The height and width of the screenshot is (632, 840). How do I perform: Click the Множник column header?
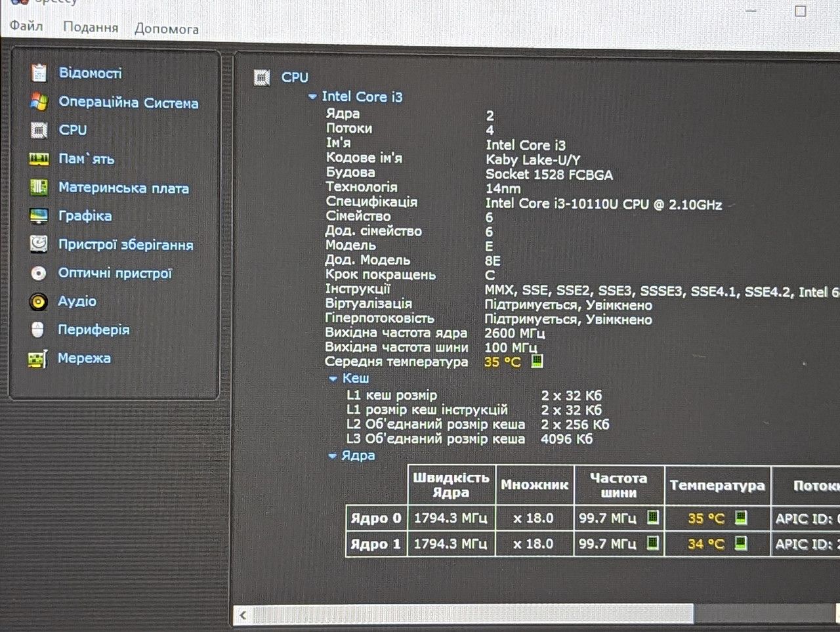535,485
